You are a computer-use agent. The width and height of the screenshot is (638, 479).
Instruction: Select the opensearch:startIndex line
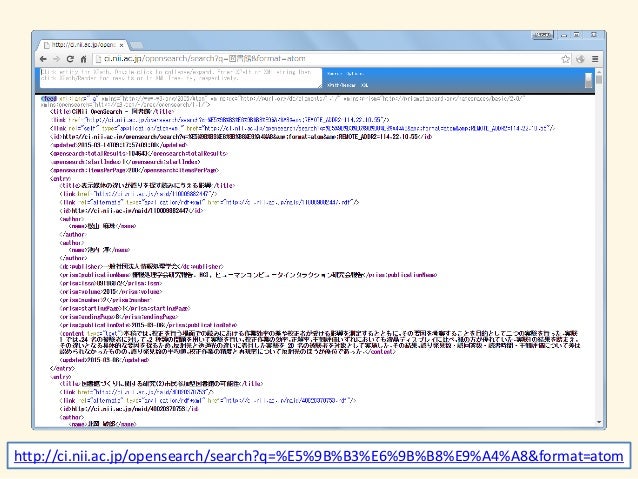(125, 162)
